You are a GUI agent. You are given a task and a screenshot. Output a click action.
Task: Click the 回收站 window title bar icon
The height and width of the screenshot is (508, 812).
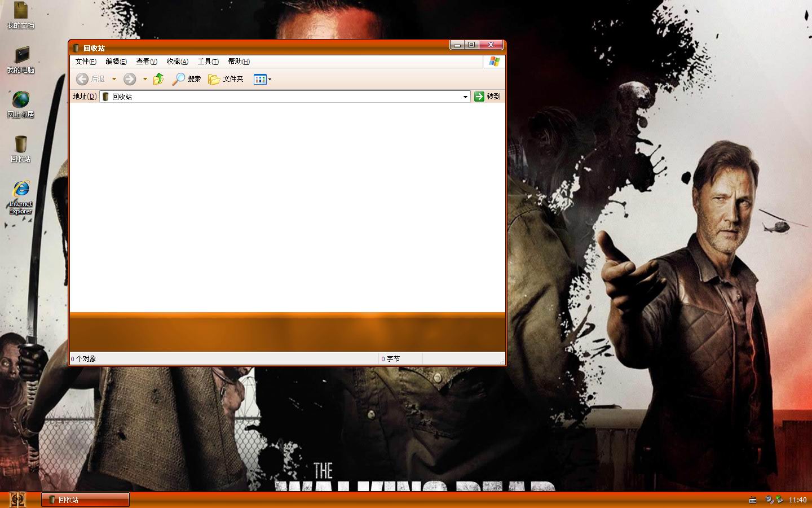pyautogui.click(x=76, y=48)
